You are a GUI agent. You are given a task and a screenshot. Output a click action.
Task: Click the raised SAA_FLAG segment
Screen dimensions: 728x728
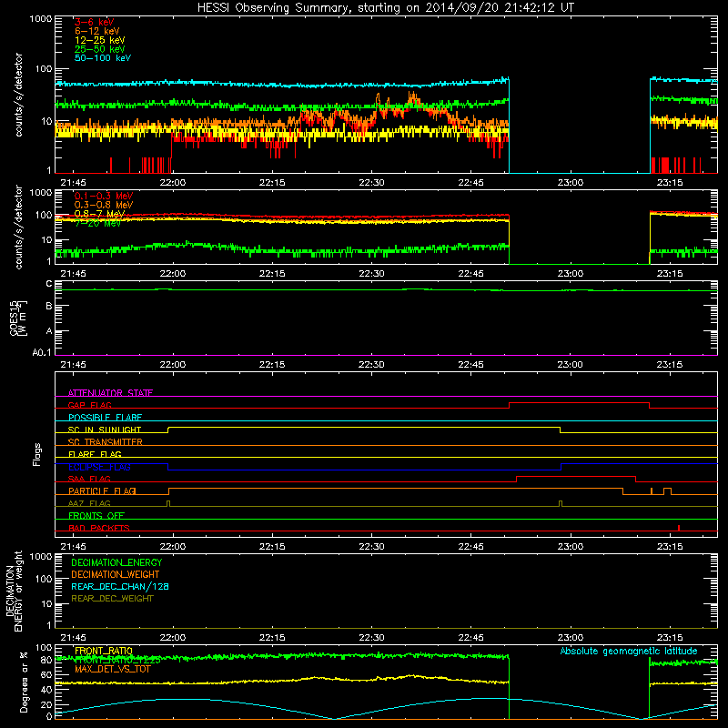pos(576,476)
